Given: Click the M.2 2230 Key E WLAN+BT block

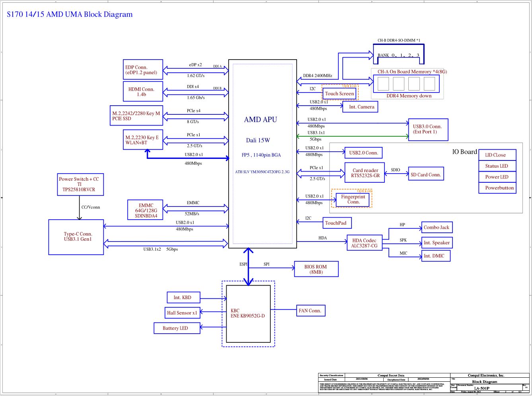Looking at the screenshot, I should pos(143,140).
